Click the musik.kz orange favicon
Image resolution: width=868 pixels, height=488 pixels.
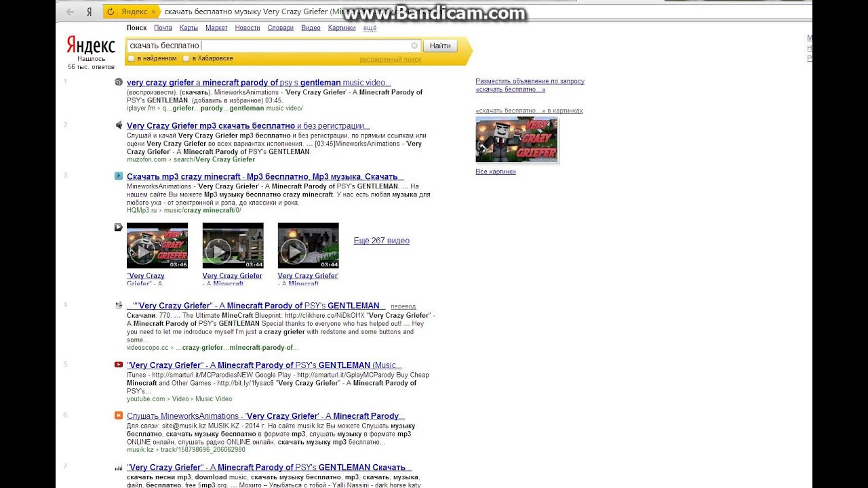(x=119, y=415)
